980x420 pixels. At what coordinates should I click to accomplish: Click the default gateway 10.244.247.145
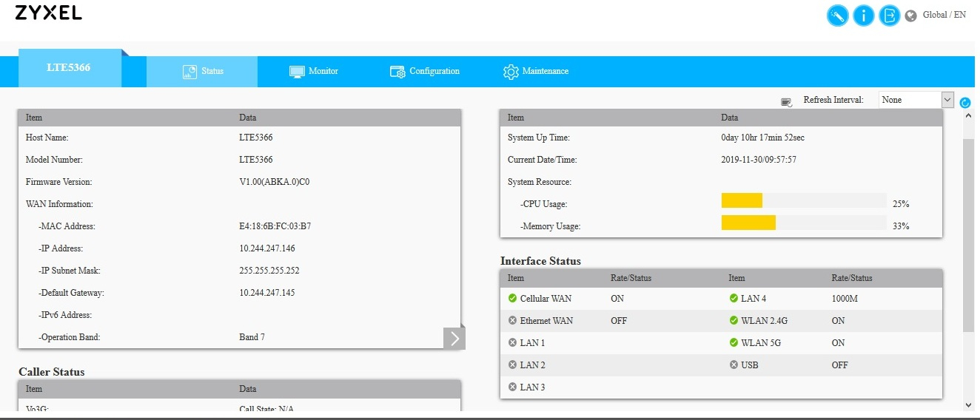pyautogui.click(x=267, y=293)
